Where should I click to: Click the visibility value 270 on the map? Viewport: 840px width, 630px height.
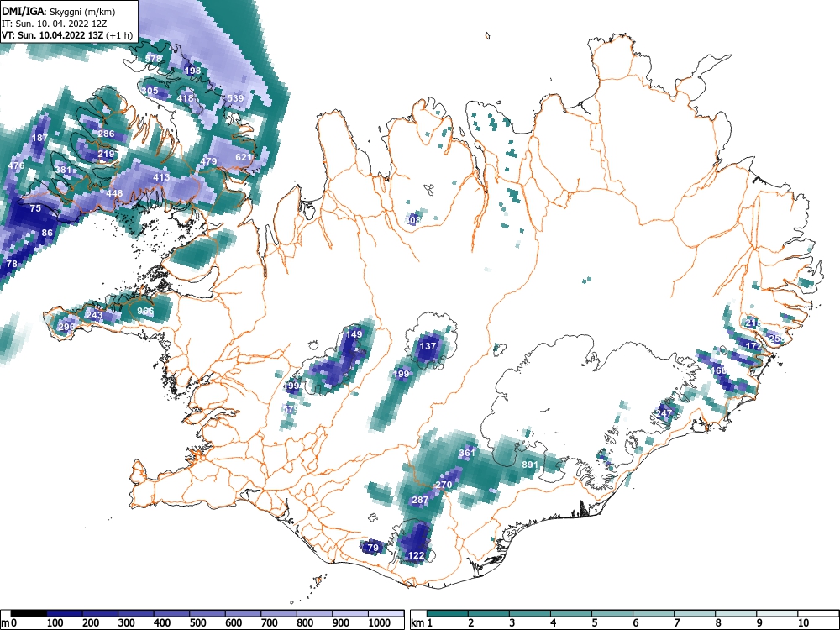click(444, 485)
